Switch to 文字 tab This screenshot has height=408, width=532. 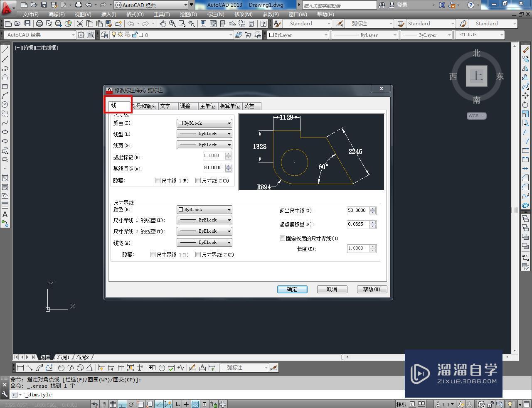point(168,106)
